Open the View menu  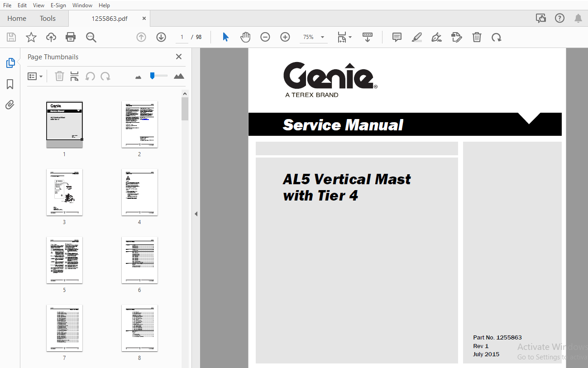point(39,5)
